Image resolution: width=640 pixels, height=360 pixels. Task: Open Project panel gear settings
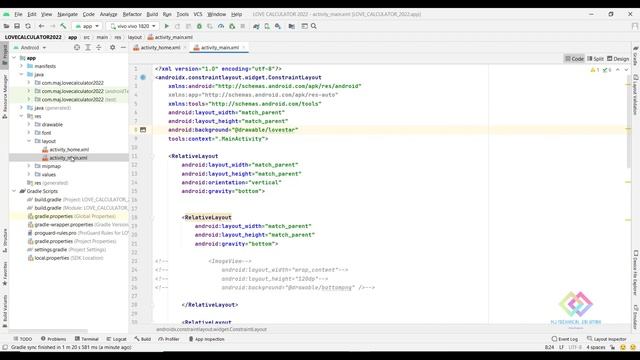click(112, 48)
